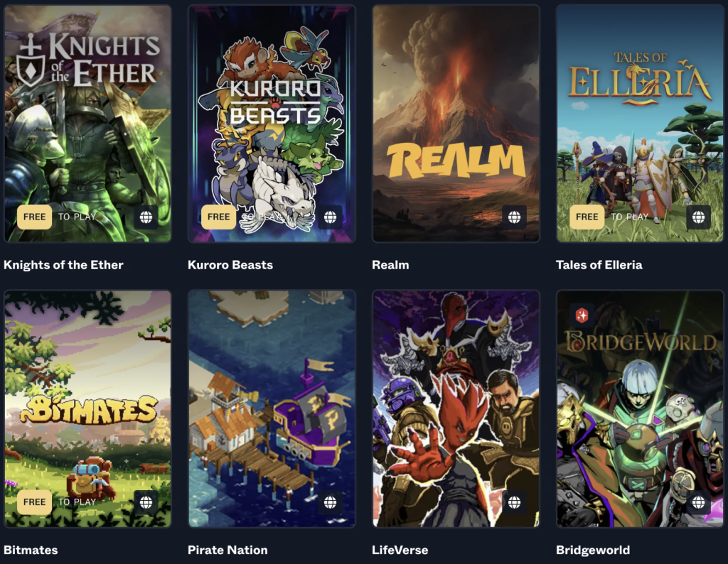Image resolution: width=728 pixels, height=564 pixels.
Task: Click globe icon on Bitmates card
Action: pos(146,502)
